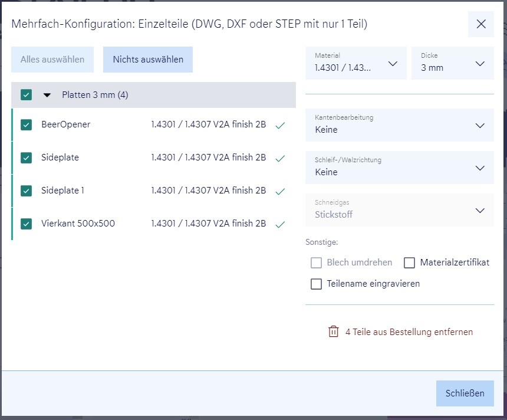
Task: Open the Schleif-/Walzrichtung dropdown
Action: pos(399,168)
